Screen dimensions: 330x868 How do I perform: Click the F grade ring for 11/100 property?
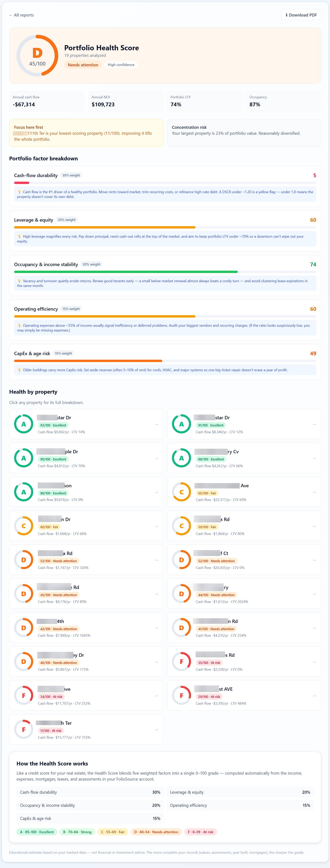pyautogui.click(x=24, y=729)
